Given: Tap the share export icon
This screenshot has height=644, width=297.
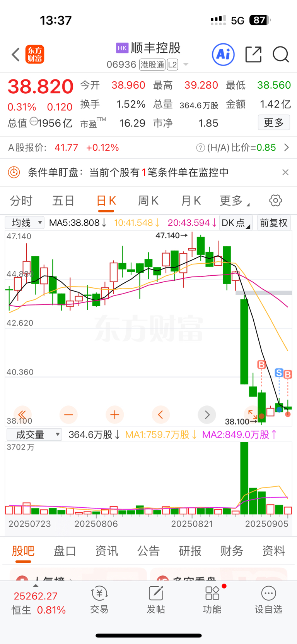Looking at the screenshot, I should (x=254, y=54).
